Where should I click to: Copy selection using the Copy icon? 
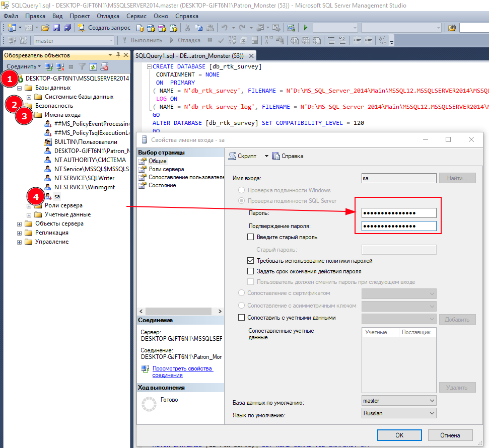198,28
